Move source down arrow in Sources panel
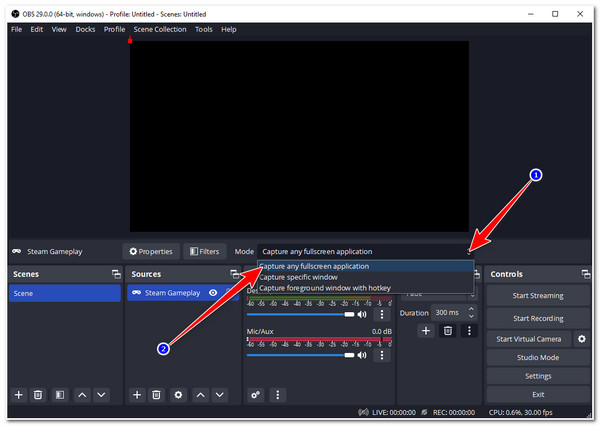Viewport: 600px width, 426px height. click(220, 395)
